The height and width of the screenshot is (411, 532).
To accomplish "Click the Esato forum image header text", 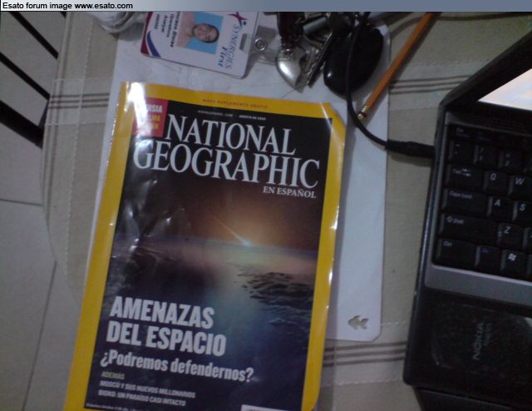I will point(67,5).
